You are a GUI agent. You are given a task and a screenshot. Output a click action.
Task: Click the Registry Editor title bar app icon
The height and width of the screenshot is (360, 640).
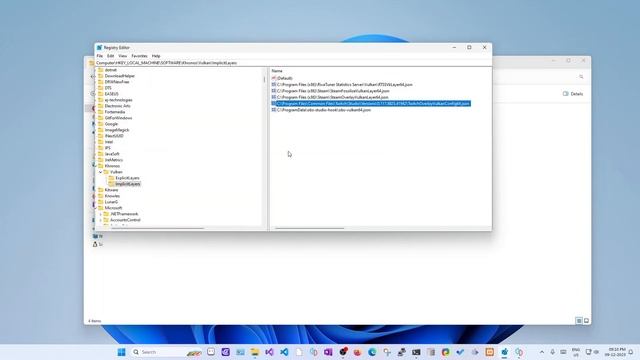pos(99,48)
